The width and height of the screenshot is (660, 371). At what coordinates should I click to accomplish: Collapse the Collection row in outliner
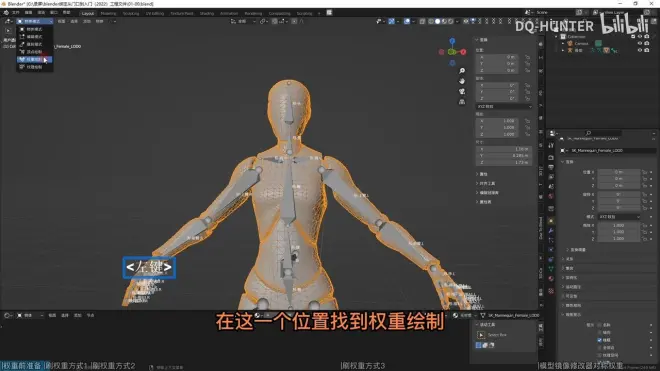(x=556, y=37)
